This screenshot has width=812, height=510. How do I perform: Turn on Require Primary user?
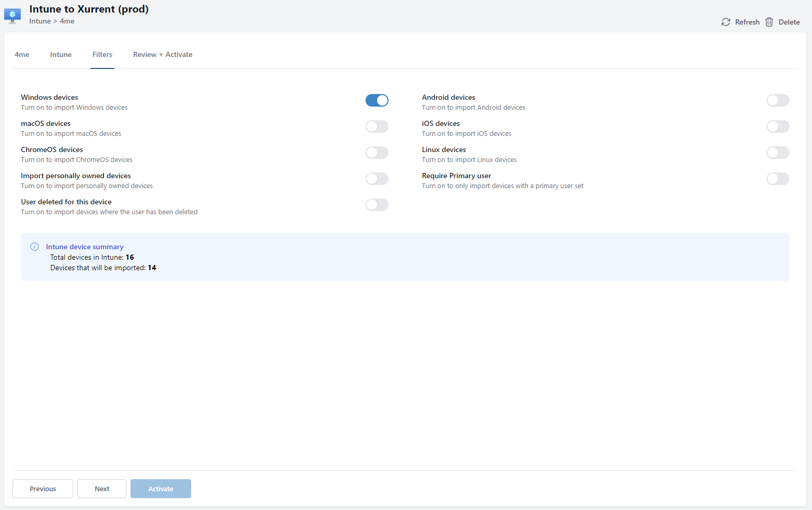(x=778, y=179)
